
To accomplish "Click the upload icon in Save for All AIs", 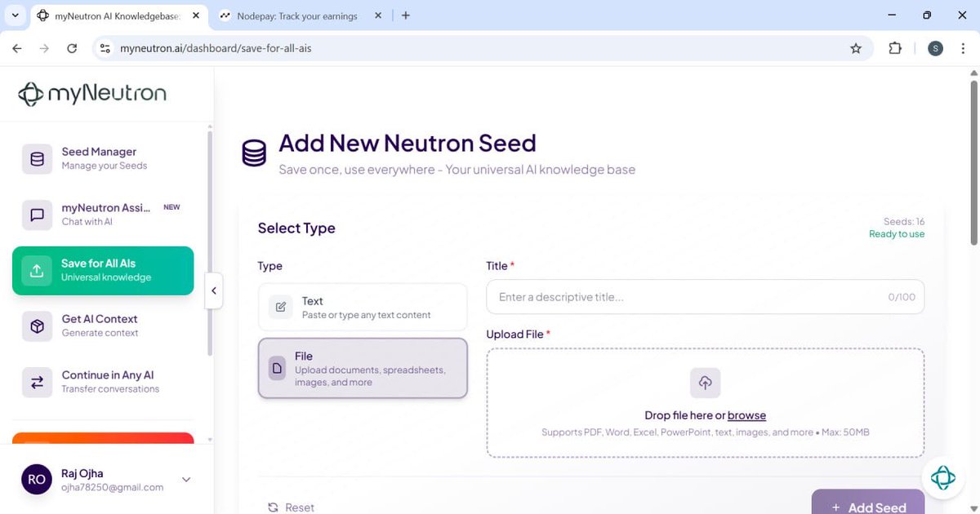I will [x=37, y=271].
